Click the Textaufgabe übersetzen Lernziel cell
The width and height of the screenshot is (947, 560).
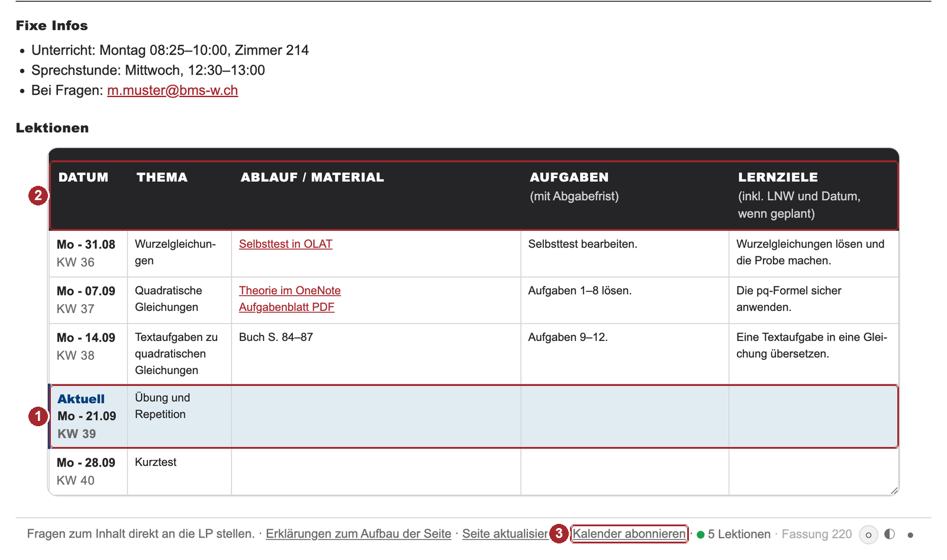click(814, 354)
